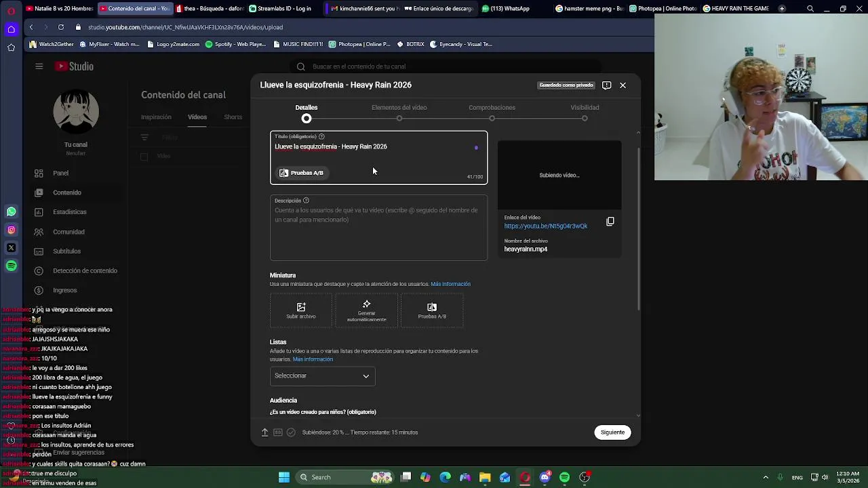
Task: Click Subir archivo thumbnail option
Action: tap(301, 311)
